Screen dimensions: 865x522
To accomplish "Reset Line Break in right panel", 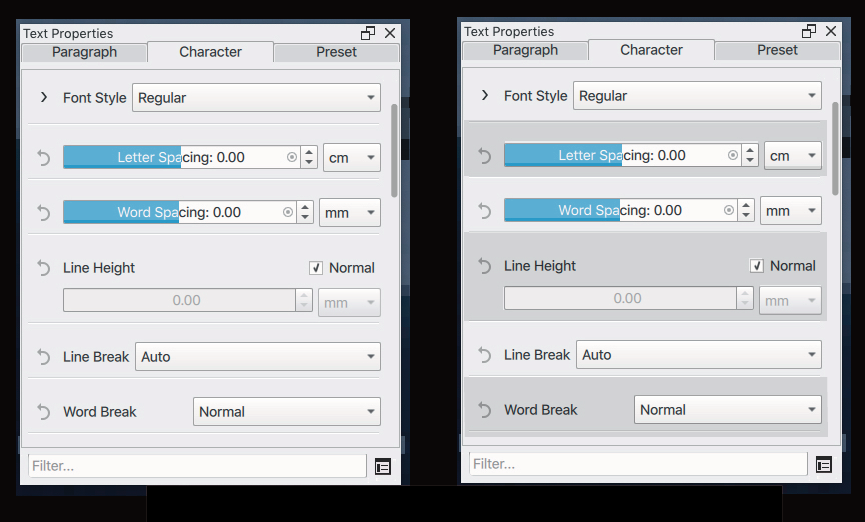I will [x=484, y=355].
